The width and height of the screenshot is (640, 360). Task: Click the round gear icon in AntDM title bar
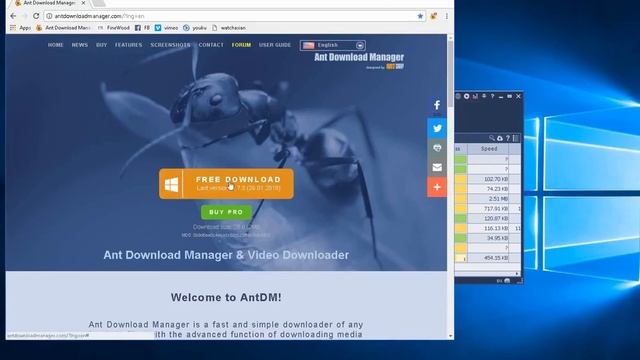(467, 96)
